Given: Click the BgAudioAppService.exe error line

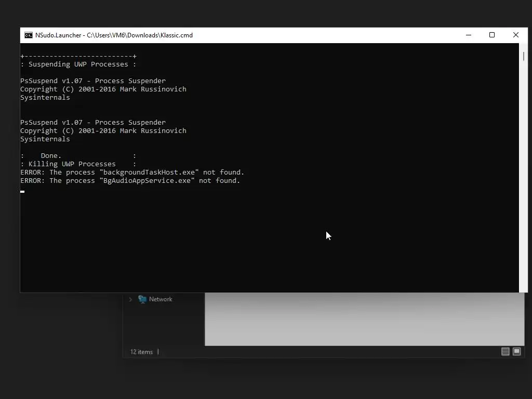Looking at the screenshot, I should point(130,180).
